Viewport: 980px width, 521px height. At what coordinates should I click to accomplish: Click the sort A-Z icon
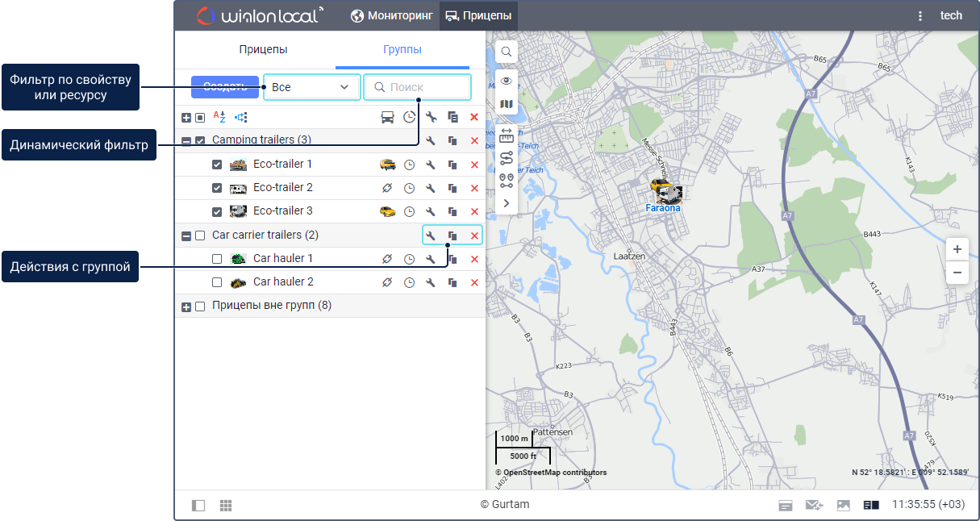tap(219, 117)
